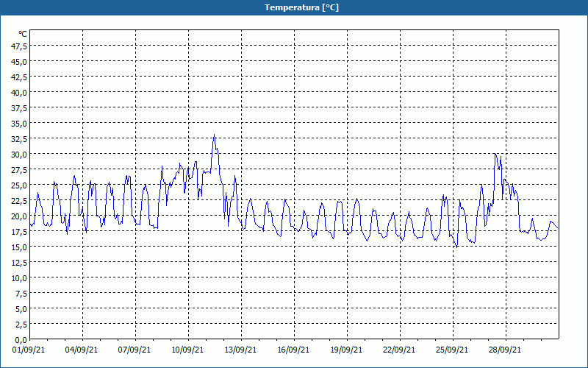
Task: Select the 32,5 y-axis value
Action: click(20, 139)
